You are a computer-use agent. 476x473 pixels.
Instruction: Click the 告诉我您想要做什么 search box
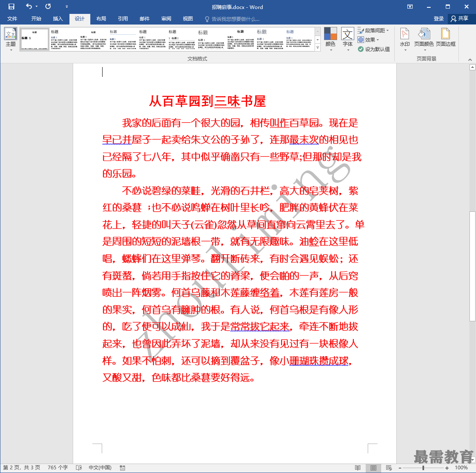click(x=232, y=19)
